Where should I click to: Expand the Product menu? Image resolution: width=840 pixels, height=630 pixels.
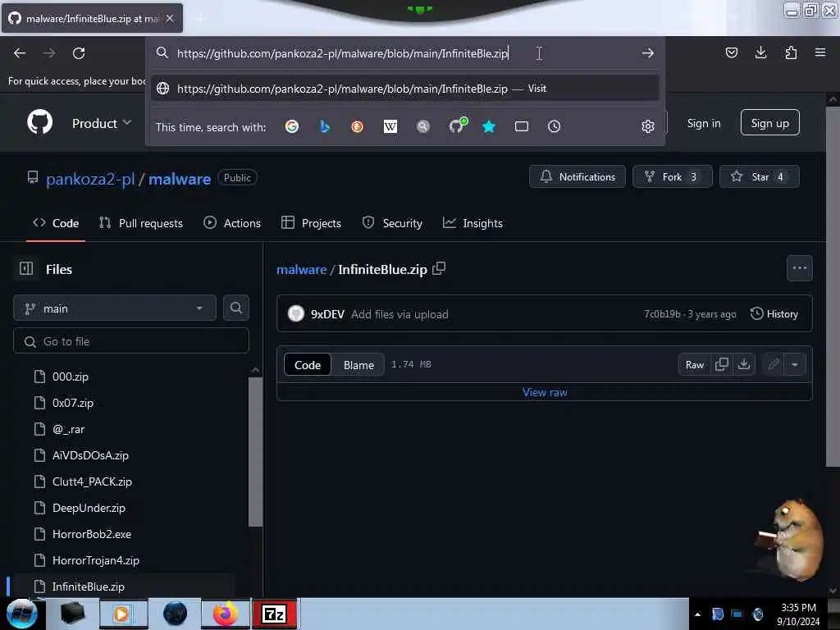click(x=102, y=123)
